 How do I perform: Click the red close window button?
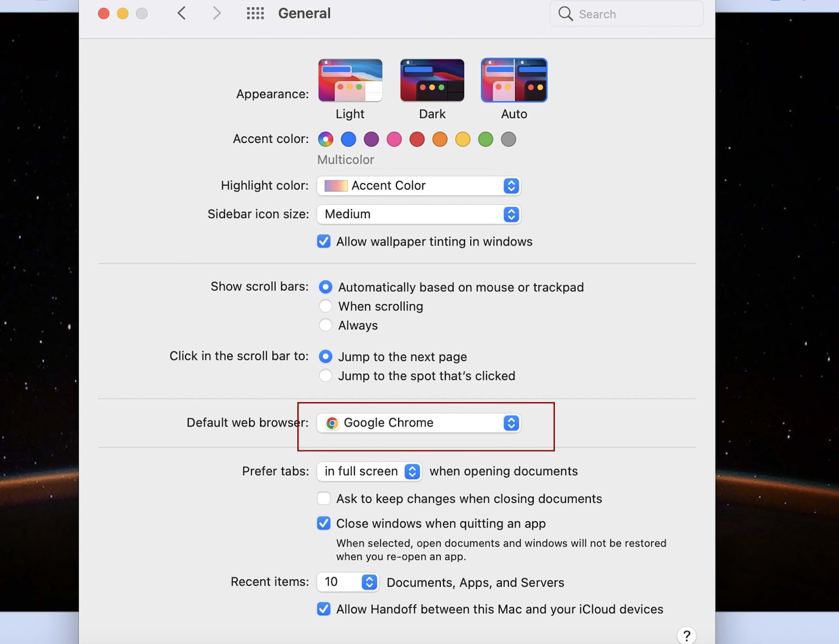[x=104, y=14]
